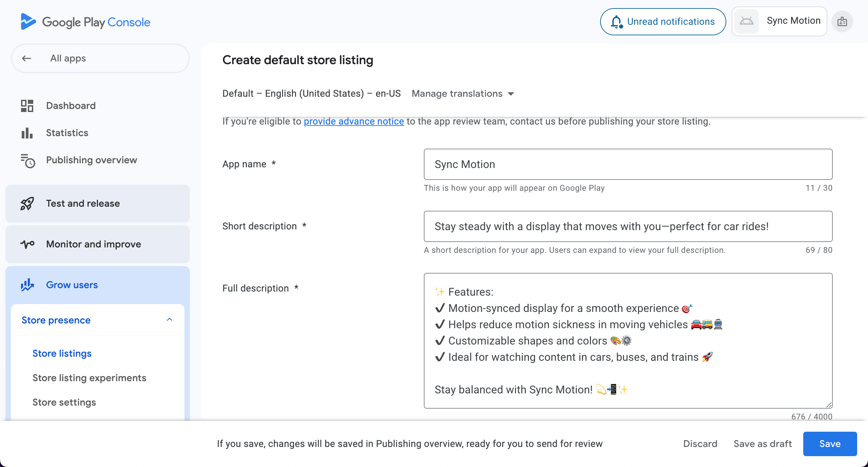Click the 'Ideal for watching content' line
This screenshot has width=868, height=467.
click(x=574, y=357)
